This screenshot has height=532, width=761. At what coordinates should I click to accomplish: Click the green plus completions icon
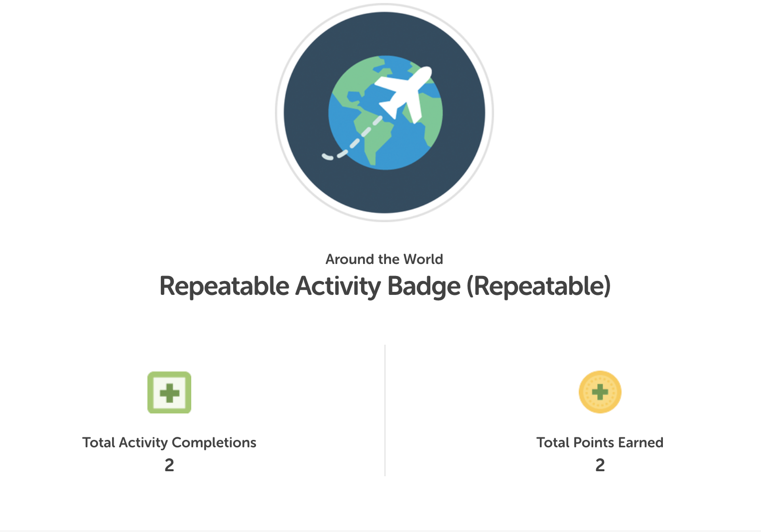pos(169,393)
